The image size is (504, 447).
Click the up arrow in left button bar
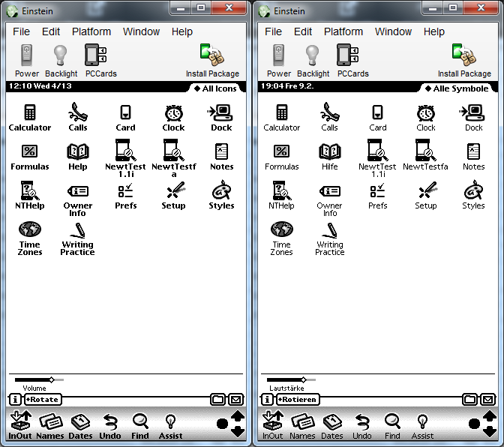click(x=238, y=415)
